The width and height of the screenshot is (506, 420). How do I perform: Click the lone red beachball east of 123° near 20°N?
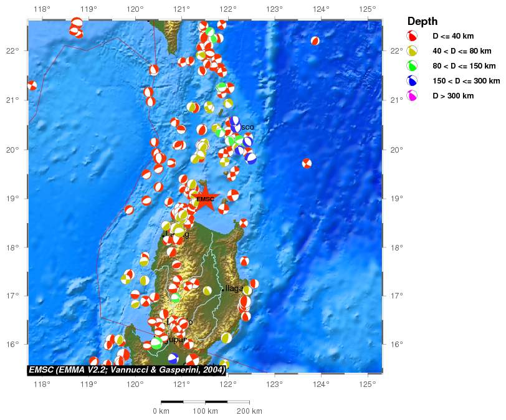pyautogui.click(x=307, y=163)
